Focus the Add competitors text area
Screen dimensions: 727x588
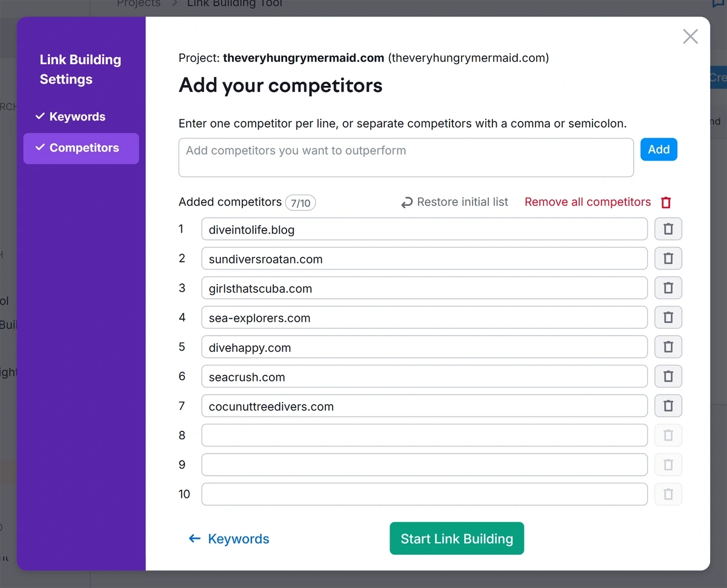[406, 157]
